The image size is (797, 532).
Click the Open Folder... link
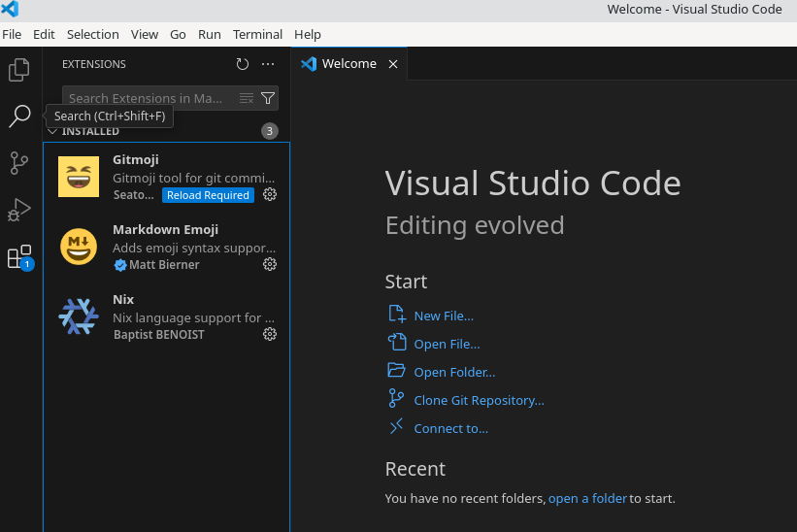454,373
